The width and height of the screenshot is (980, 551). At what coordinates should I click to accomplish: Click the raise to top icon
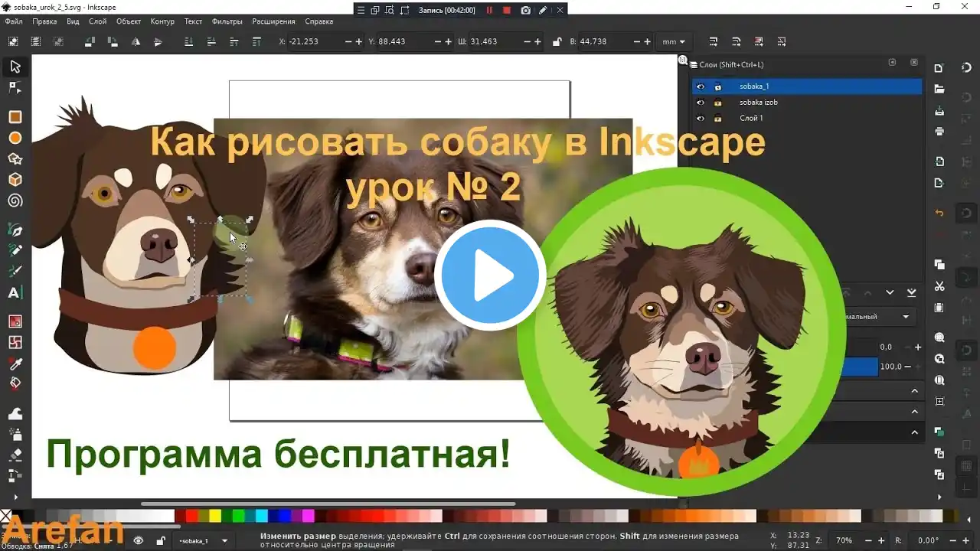(x=256, y=41)
